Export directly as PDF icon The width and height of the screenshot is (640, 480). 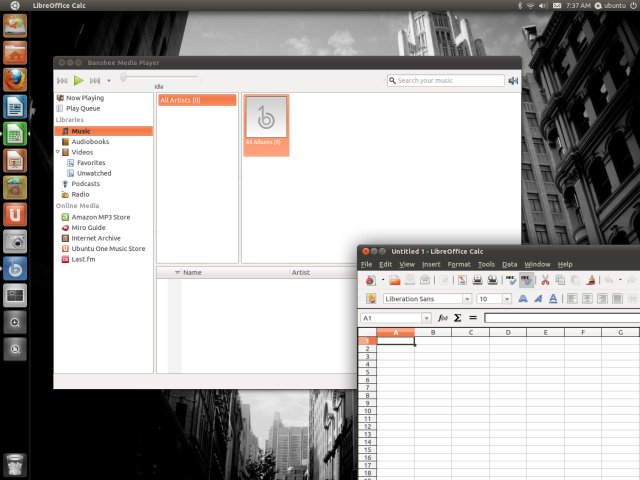coord(462,280)
